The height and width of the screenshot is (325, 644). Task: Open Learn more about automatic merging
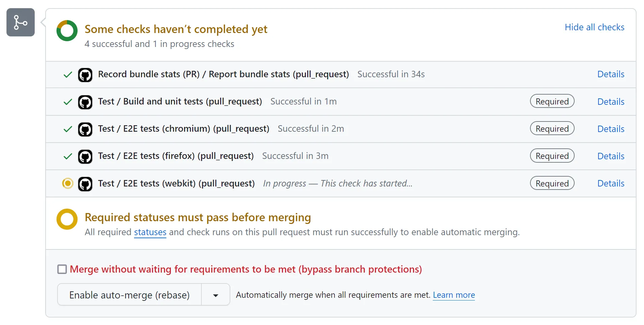click(x=454, y=295)
